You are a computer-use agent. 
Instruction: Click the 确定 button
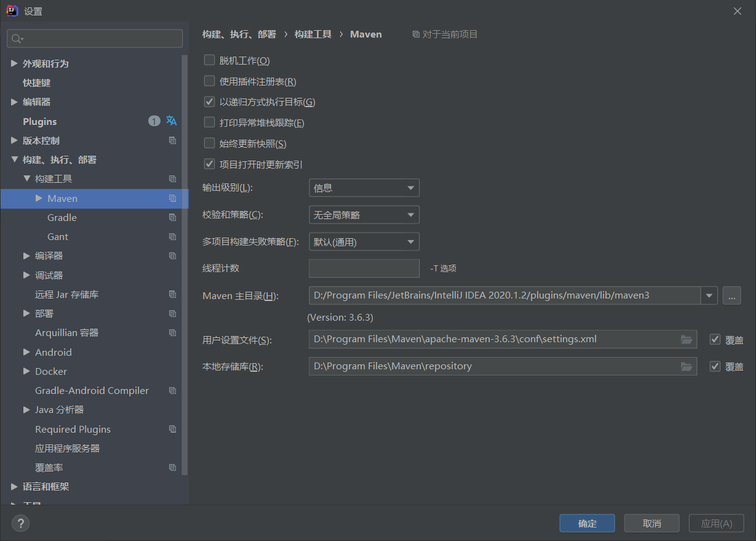(x=587, y=523)
